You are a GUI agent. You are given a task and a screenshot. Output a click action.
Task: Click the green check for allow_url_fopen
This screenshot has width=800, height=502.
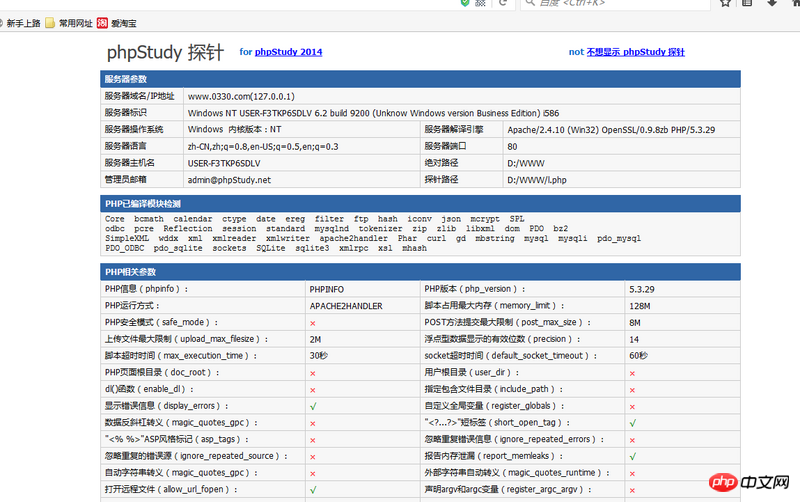pyautogui.click(x=313, y=490)
